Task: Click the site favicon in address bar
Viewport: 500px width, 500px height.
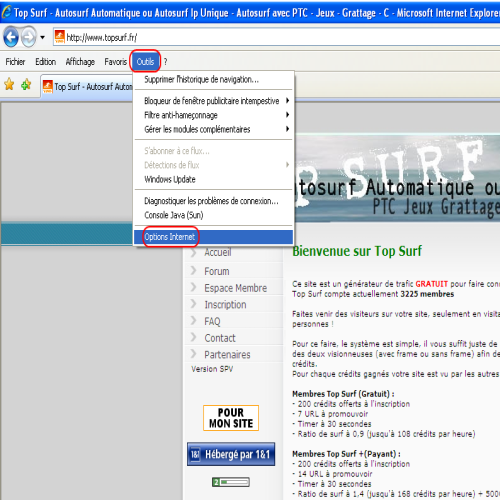Action: coord(60,37)
